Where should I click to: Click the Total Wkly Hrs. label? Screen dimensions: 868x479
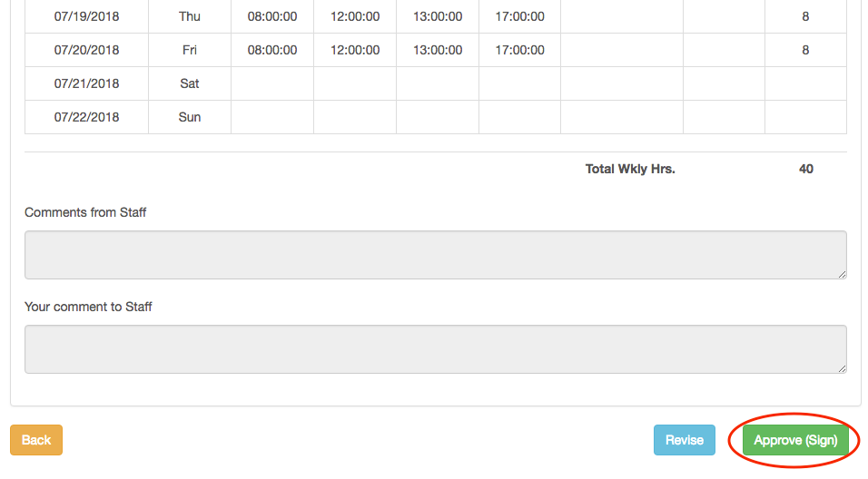click(630, 169)
